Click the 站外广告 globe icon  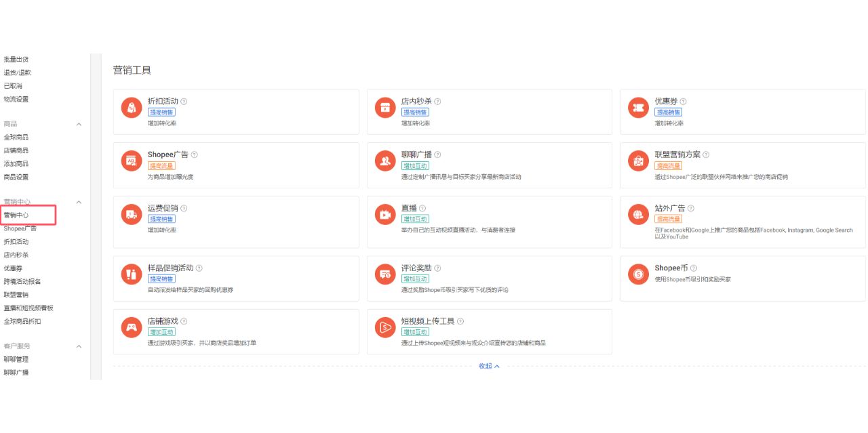[x=638, y=215]
